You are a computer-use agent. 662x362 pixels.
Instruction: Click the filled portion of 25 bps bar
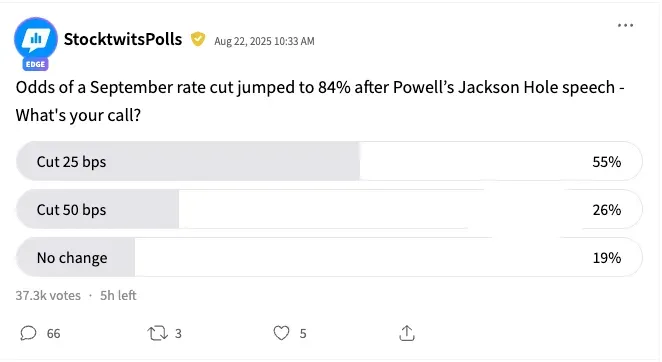188,161
